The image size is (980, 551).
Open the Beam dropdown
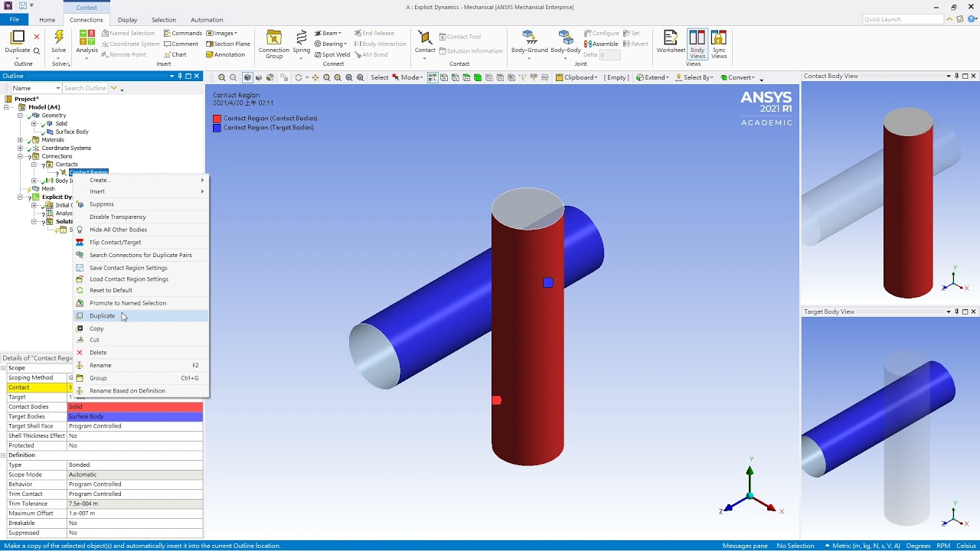328,33
